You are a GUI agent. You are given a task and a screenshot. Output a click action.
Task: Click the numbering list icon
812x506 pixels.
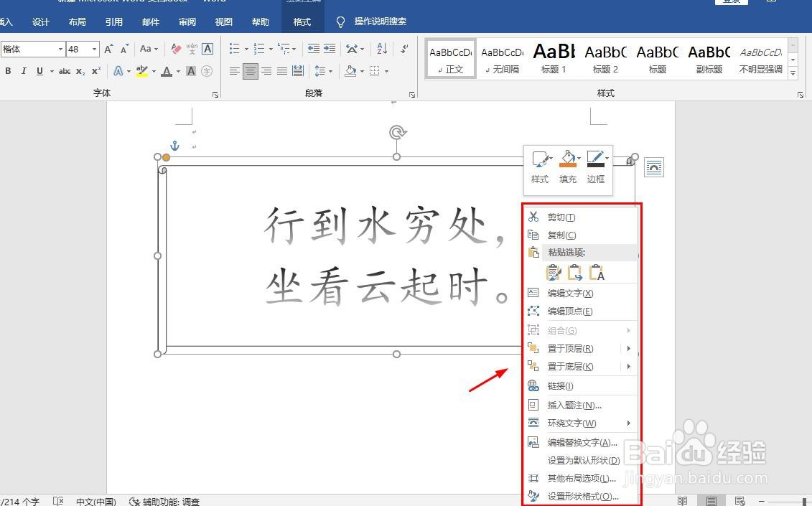pos(259,49)
